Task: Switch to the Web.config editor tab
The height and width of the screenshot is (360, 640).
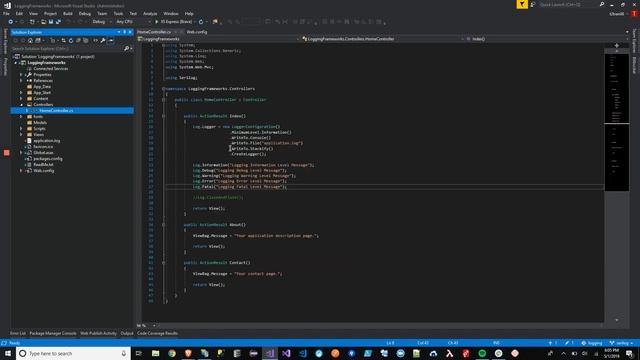Action: (197, 32)
